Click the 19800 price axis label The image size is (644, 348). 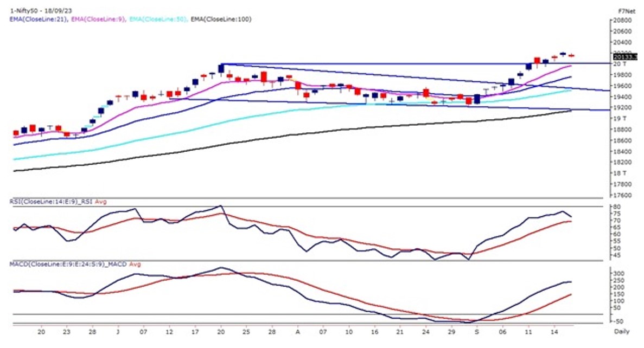(623, 75)
